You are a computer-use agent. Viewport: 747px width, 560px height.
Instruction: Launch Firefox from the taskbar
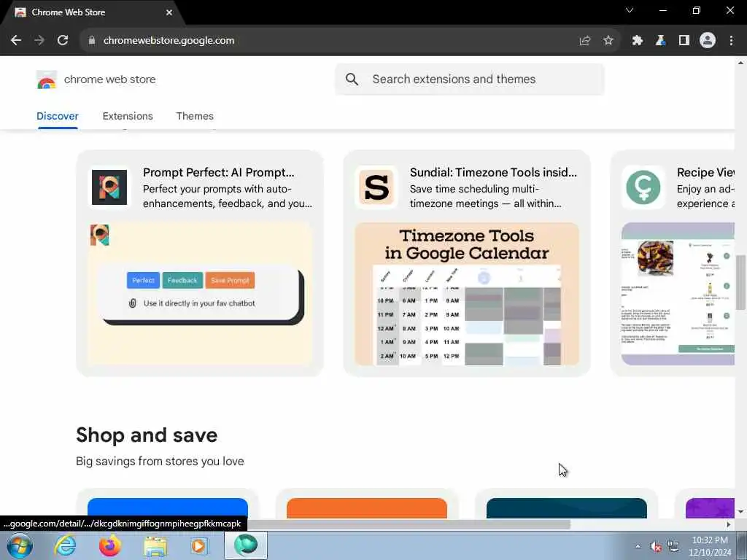(x=109, y=545)
